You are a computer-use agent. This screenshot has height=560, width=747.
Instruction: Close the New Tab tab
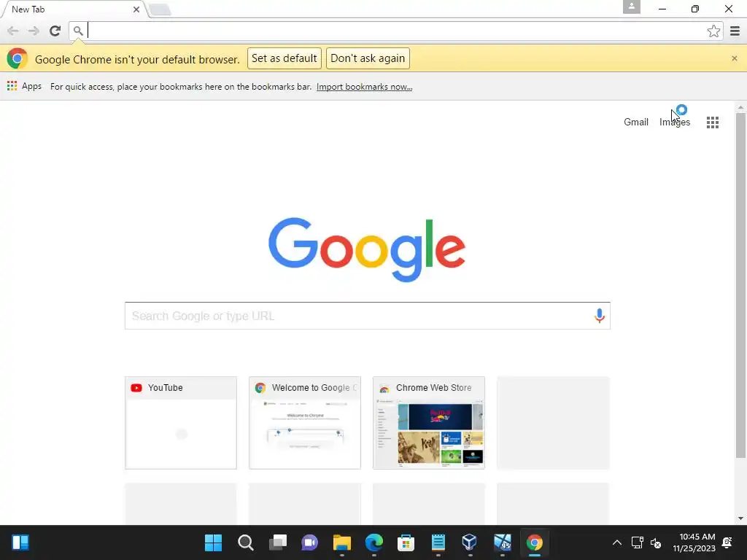coord(136,9)
